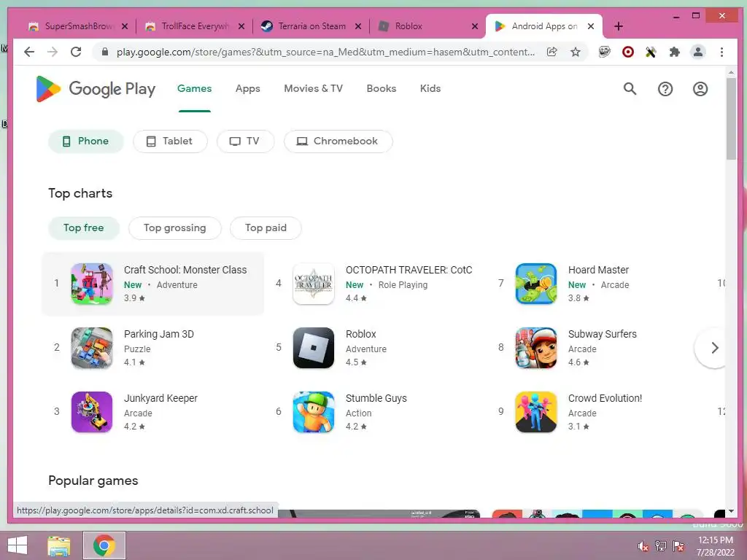Reload the page with the refresh icon
The height and width of the screenshot is (560, 747).
(x=76, y=52)
